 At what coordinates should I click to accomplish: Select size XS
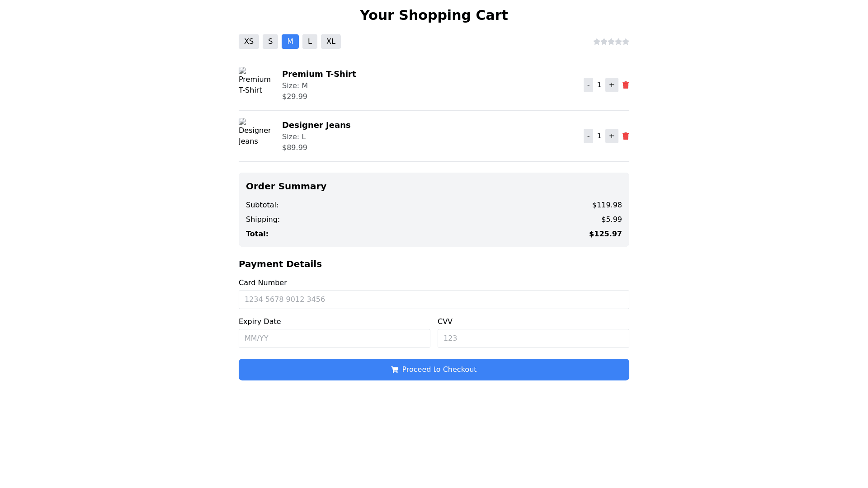click(249, 42)
